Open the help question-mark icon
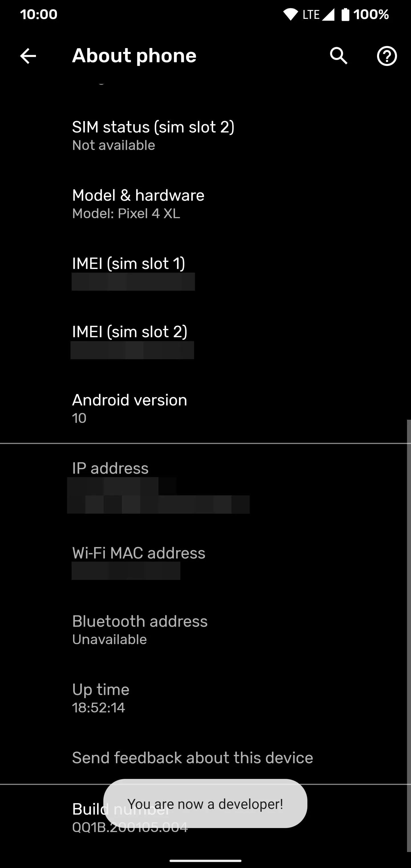 [x=387, y=56]
